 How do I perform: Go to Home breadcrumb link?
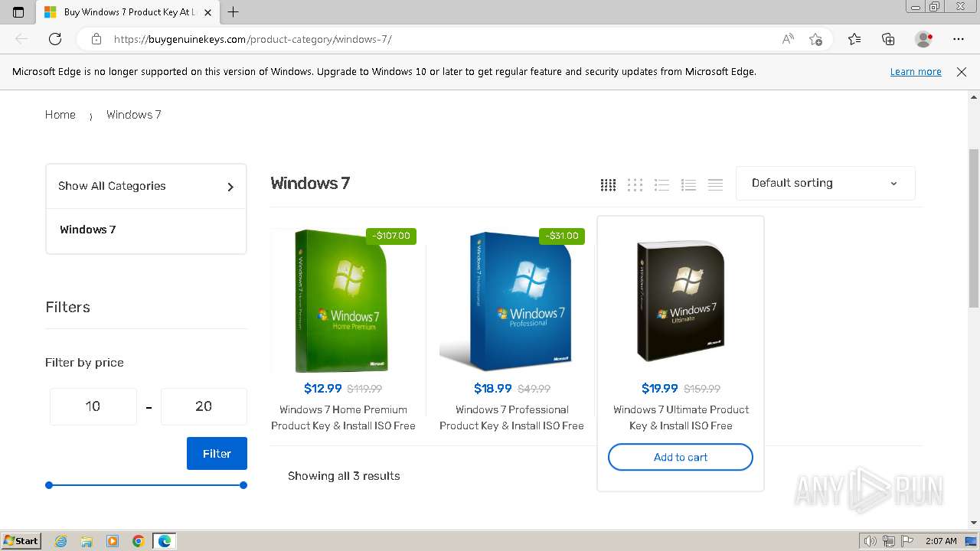[x=60, y=115]
